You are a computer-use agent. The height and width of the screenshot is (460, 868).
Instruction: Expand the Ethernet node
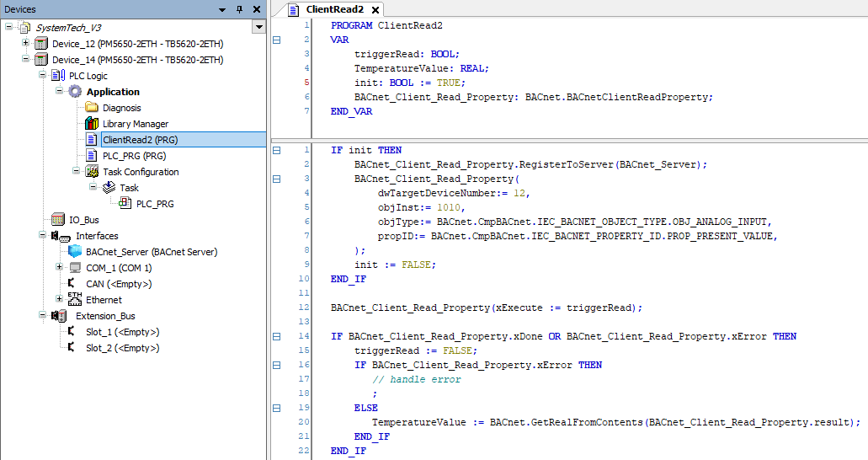pos(59,300)
